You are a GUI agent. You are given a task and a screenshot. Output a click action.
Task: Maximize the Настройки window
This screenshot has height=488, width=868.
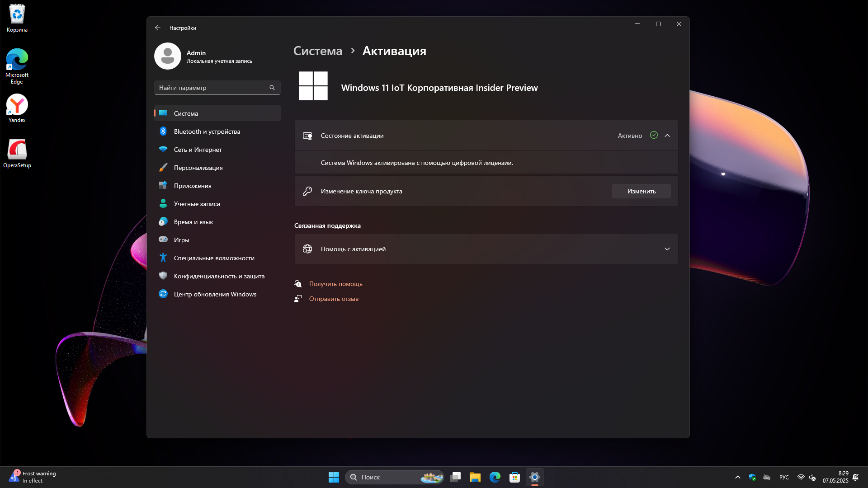(x=658, y=24)
